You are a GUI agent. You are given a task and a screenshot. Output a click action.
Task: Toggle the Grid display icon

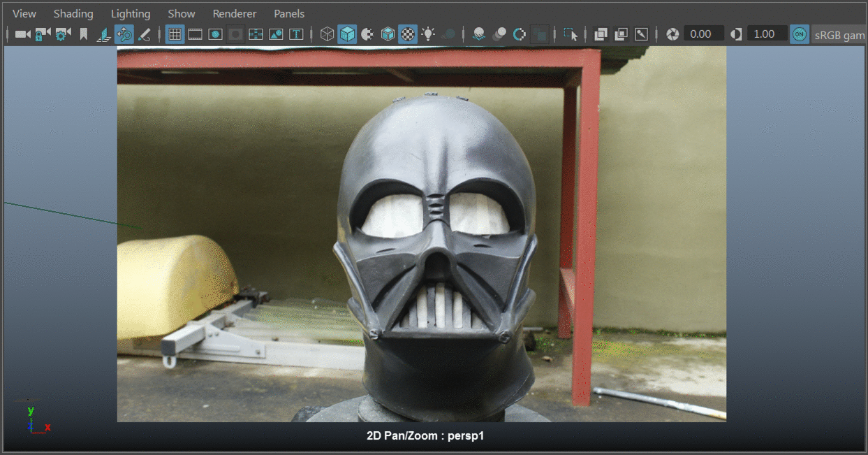(175, 34)
